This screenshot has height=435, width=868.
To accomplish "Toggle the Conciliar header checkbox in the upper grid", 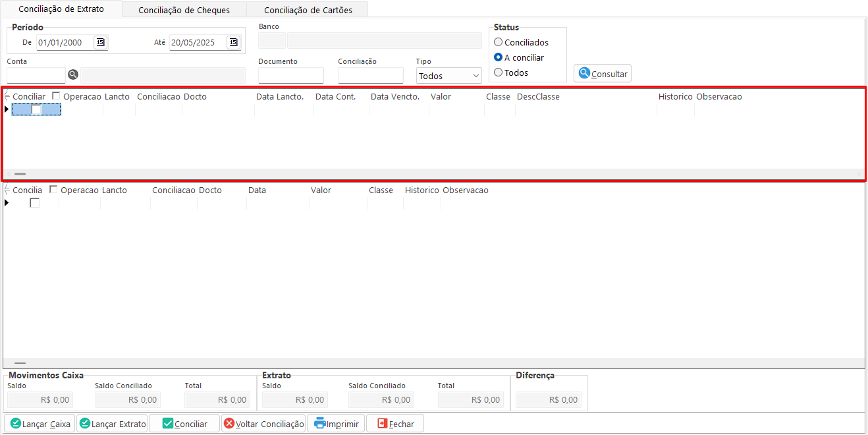I will tap(56, 96).
